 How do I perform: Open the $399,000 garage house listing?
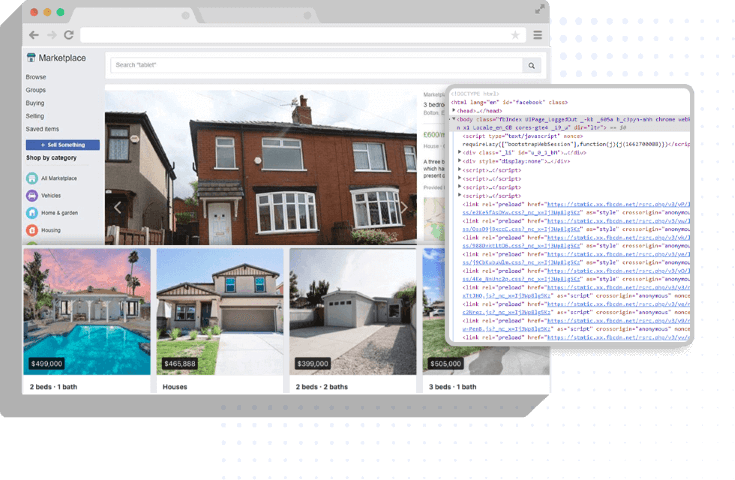point(352,311)
